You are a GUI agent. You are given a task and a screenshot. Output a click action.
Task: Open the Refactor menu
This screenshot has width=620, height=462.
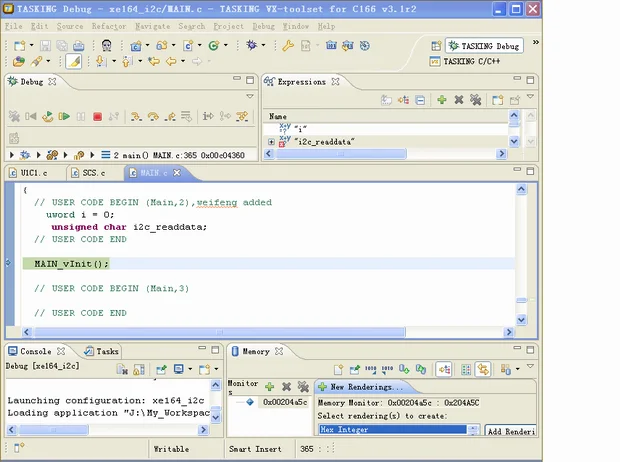[109, 27]
